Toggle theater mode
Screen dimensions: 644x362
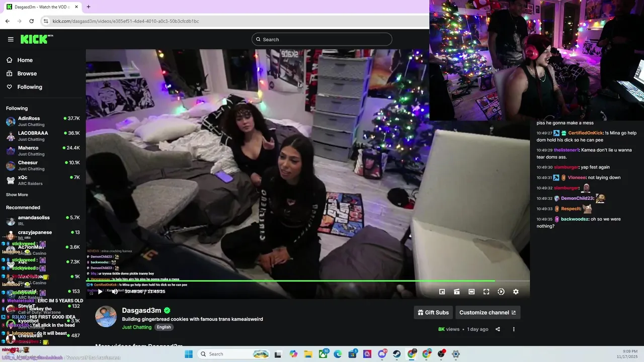coord(471,292)
